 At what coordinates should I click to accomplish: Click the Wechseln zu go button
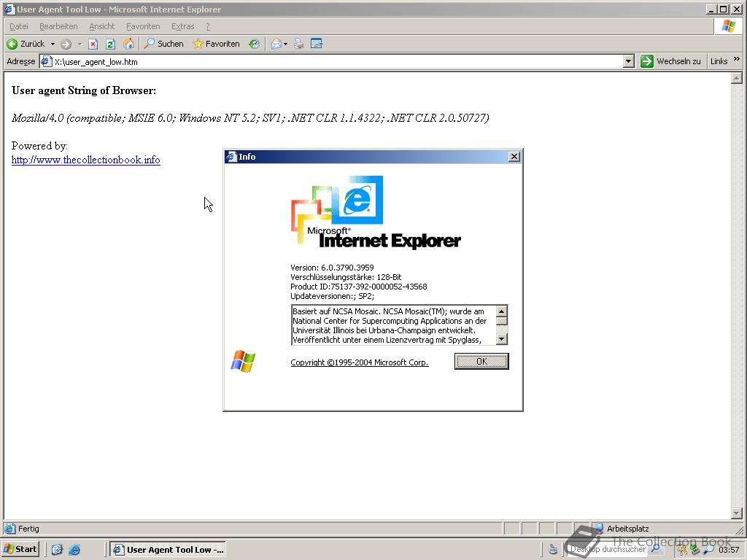point(671,61)
